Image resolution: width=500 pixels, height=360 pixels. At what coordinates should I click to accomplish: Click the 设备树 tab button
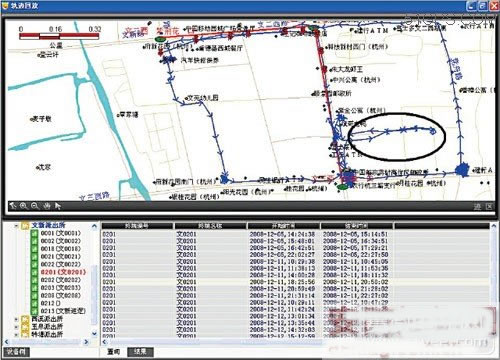click(x=16, y=351)
